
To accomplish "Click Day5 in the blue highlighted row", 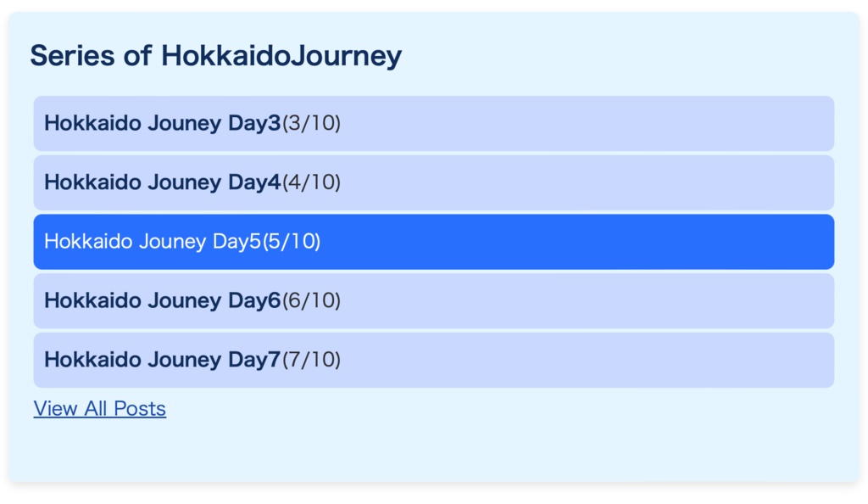I will (236, 242).
